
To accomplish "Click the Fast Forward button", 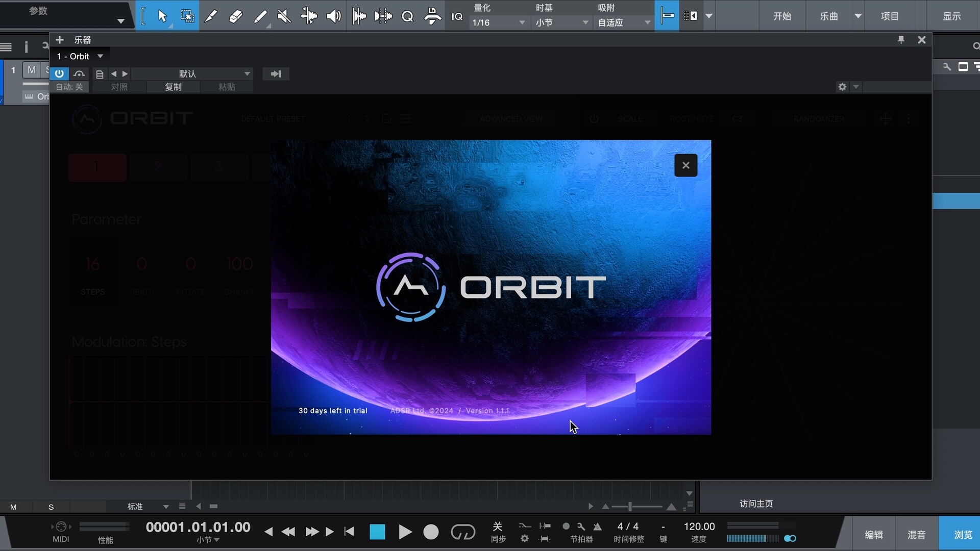I will [x=312, y=532].
